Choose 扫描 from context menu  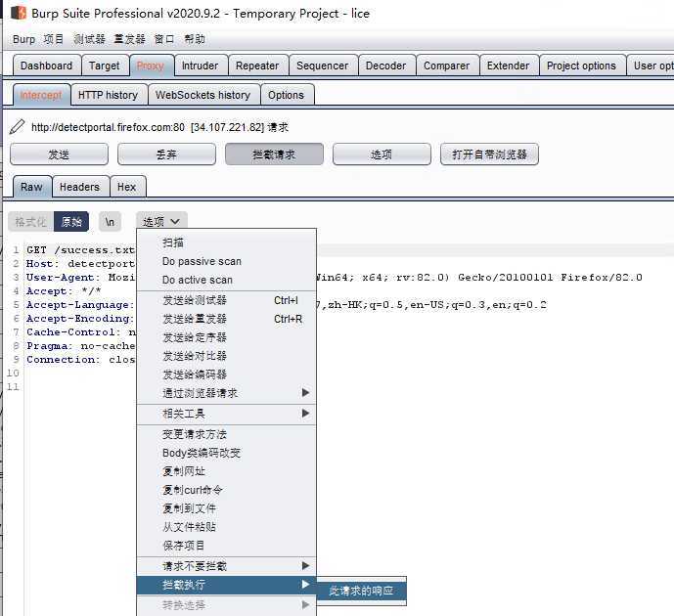pos(227,243)
